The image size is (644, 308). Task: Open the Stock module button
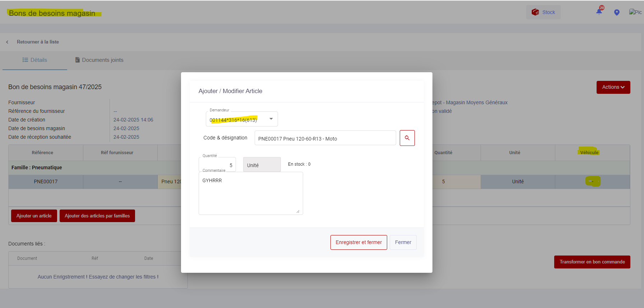pyautogui.click(x=543, y=12)
